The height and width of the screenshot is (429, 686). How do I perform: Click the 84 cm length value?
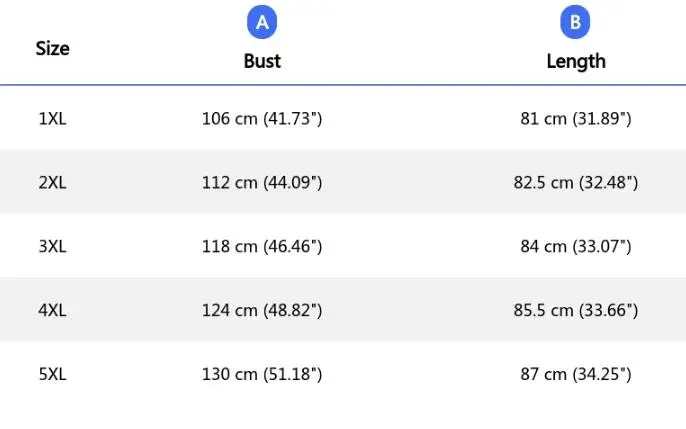tap(575, 246)
